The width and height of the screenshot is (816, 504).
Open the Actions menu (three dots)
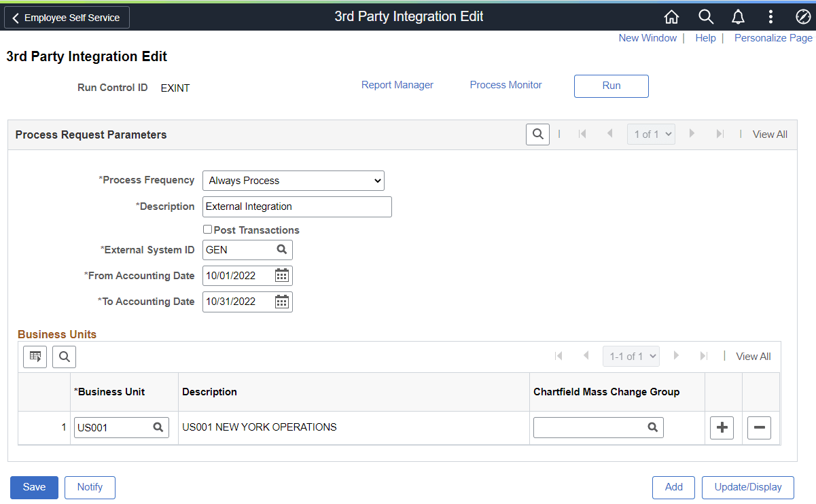click(x=770, y=16)
